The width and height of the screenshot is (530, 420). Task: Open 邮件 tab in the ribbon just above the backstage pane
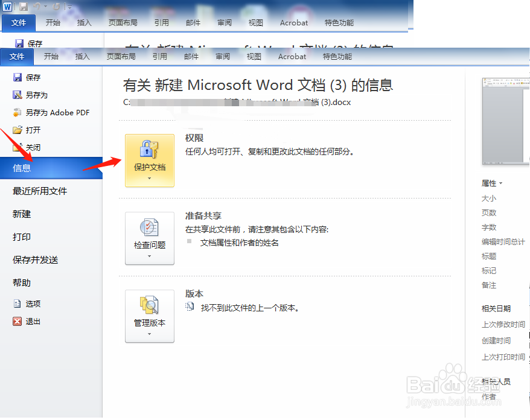point(191,57)
